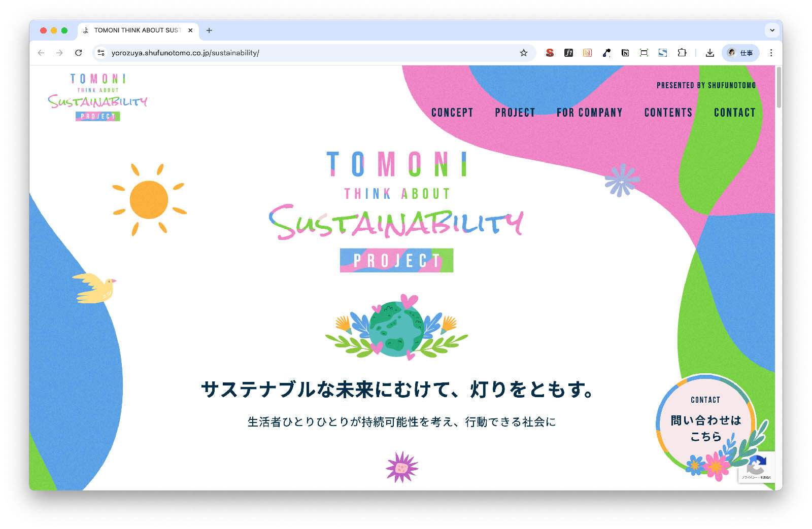
Task: Click the red S extension icon
Action: pos(550,53)
